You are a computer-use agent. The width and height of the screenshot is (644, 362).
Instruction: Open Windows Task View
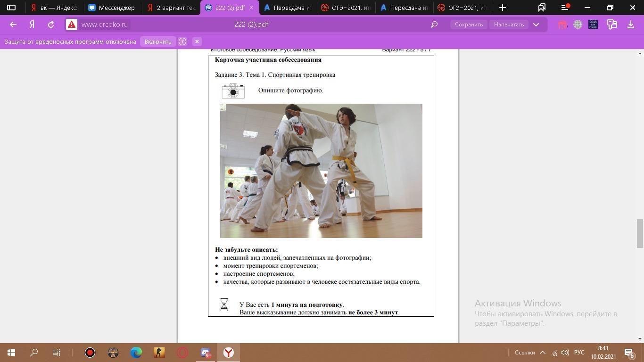click(x=57, y=353)
